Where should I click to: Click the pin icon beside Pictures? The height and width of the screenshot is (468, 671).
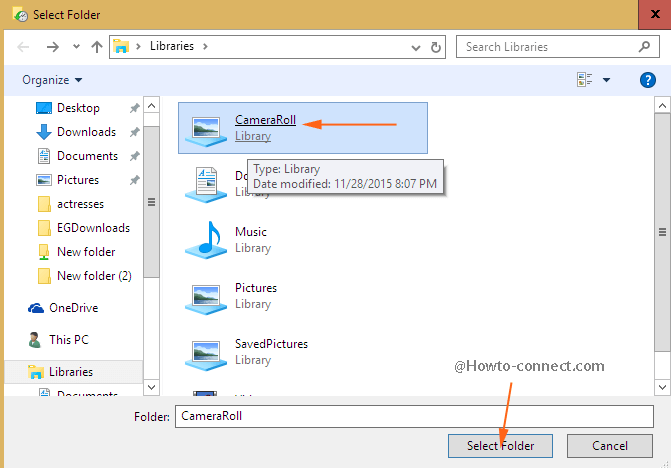click(134, 180)
